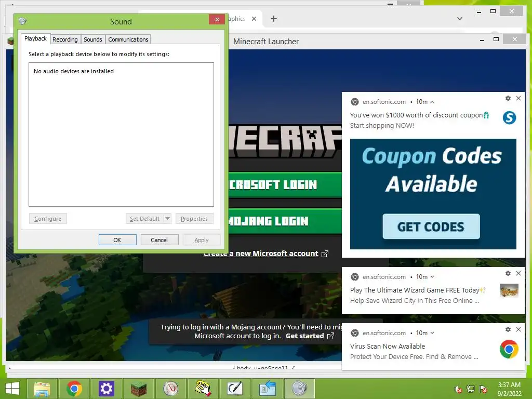Viewport: 532px width, 399px height.
Task: Click the Windows Start button
Action: pyautogui.click(x=12, y=389)
